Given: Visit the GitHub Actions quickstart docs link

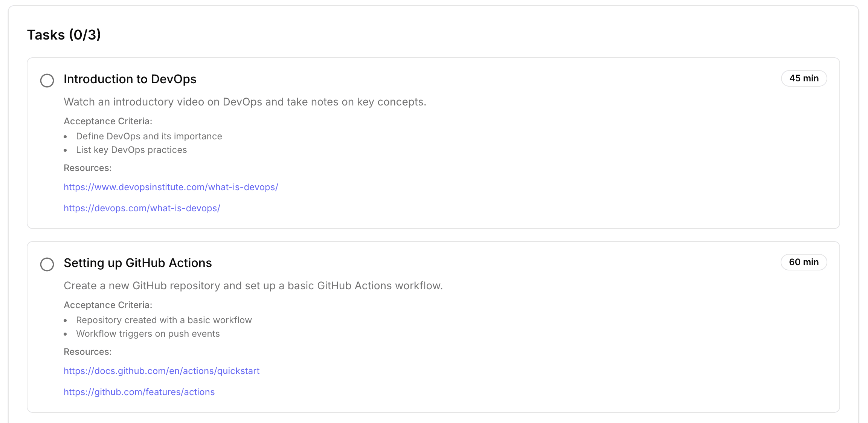Looking at the screenshot, I should tap(162, 371).
